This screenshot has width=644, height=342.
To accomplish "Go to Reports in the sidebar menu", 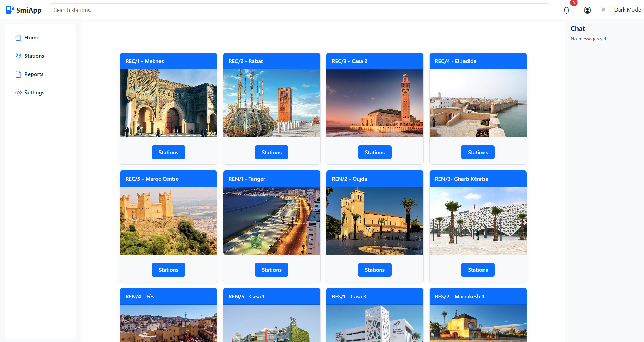I will tap(34, 74).
